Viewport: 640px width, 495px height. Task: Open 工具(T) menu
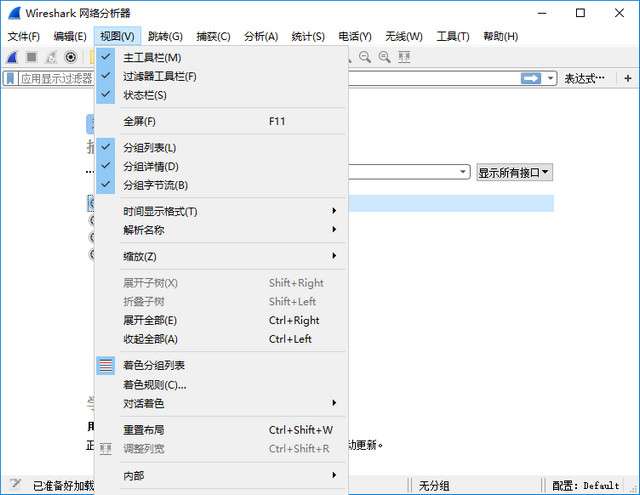[453, 36]
